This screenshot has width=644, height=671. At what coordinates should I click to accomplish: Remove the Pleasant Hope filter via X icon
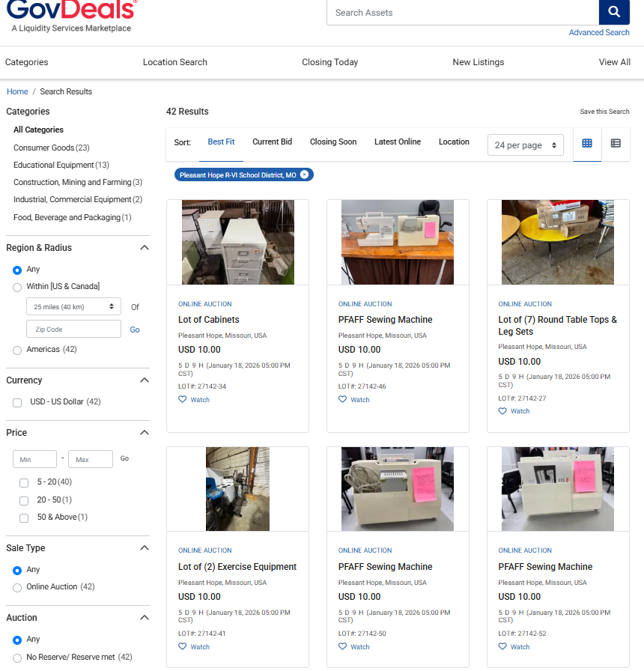click(305, 174)
